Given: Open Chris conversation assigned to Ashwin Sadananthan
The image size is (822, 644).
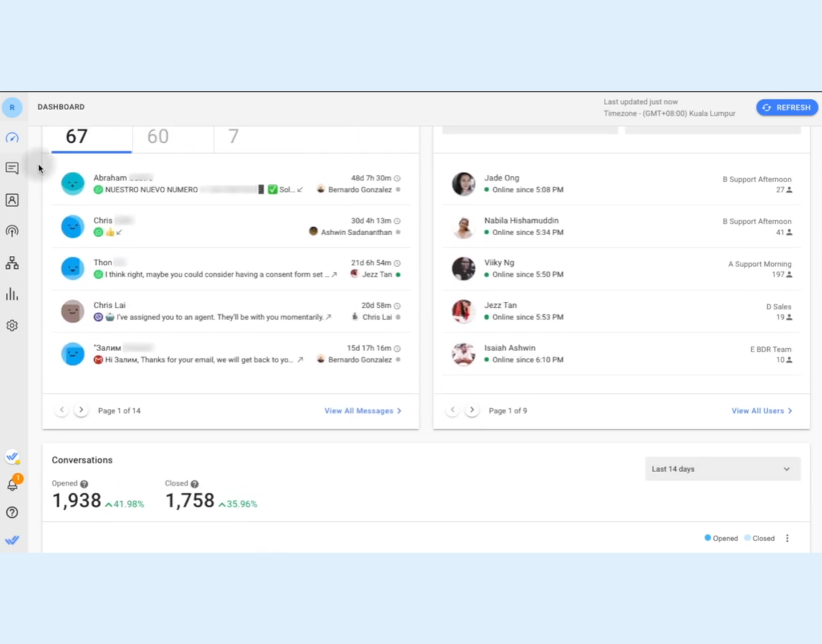Looking at the screenshot, I should [x=231, y=226].
